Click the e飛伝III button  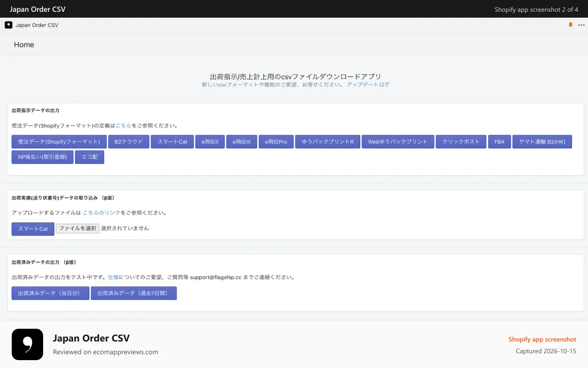pos(242,142)
